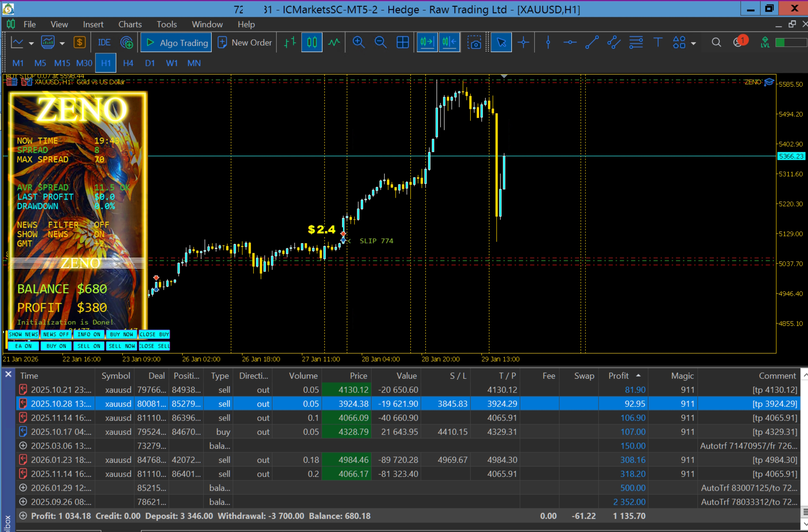Select the text label tool
This screenshot has width=808, height=532.
[658, 42]
